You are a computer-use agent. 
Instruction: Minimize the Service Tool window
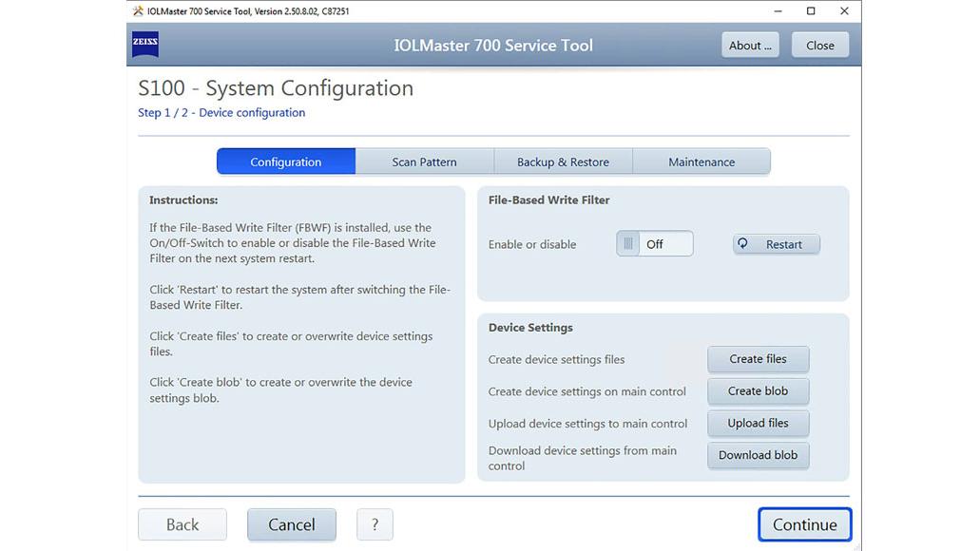click(778, 11)
